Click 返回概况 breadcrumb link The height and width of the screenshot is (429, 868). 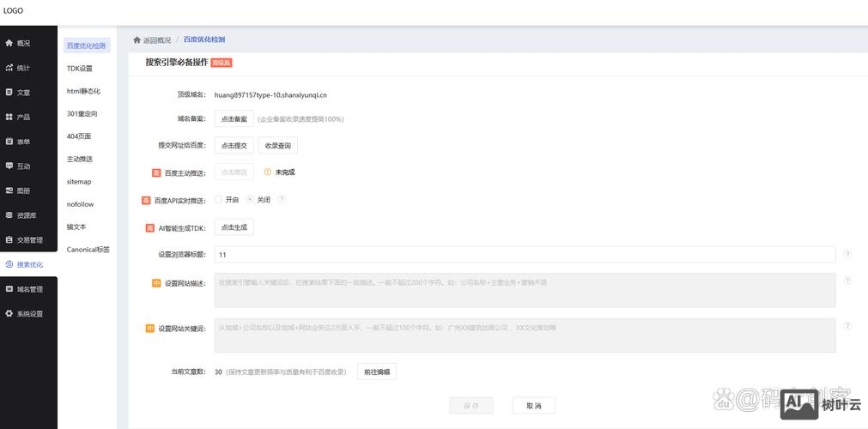click(x=156, y=39)
